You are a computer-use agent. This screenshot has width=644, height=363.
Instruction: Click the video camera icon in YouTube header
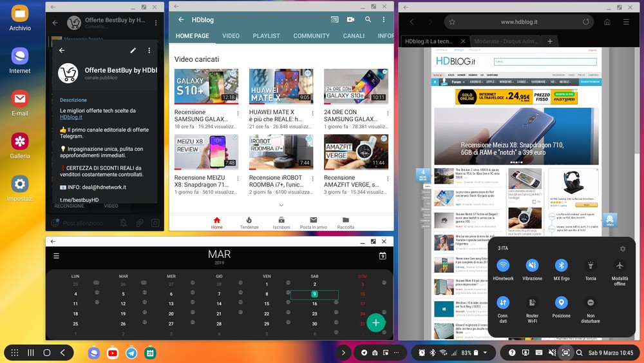click(351, 19)
